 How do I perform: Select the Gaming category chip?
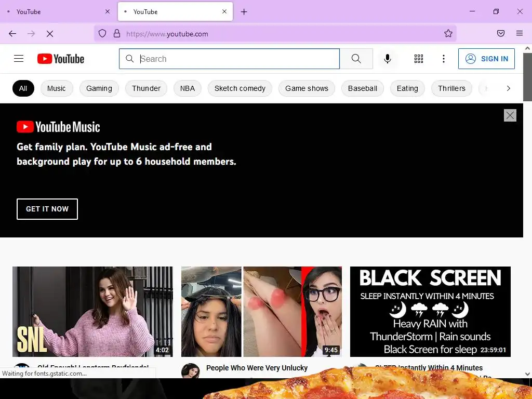(x=99, y=88)
